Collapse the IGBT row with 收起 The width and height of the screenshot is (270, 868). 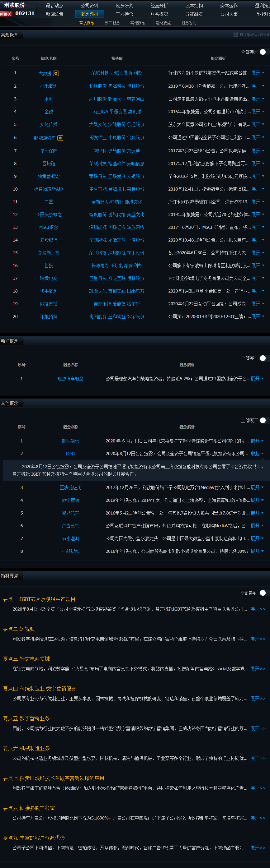[x=257, y=454]
